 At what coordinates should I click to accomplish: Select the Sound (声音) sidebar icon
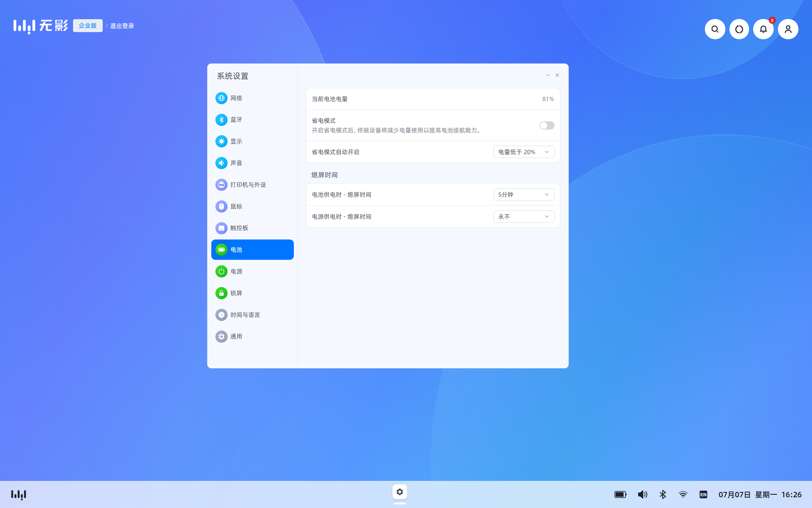(221, 163)
